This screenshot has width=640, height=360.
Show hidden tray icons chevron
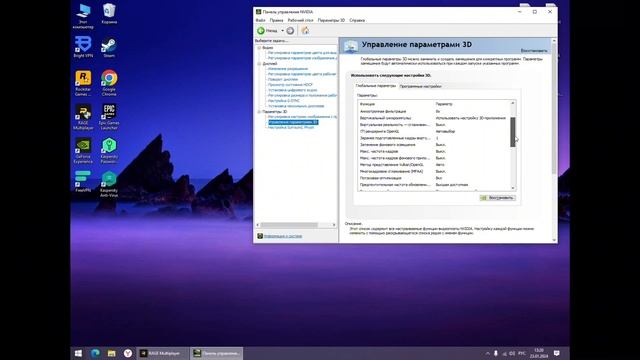(x=487, y=353)
